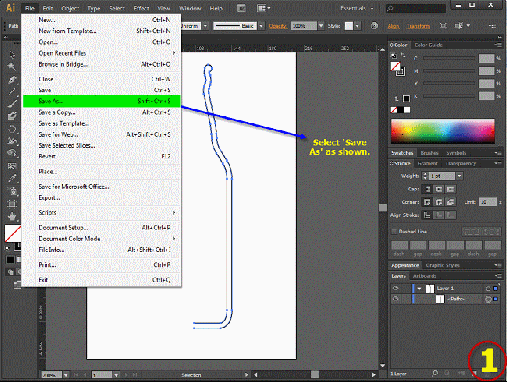This screenshot has width=507, height=382.
Task: Choose Save As from File menu
Action: click(x=102, y=101)
